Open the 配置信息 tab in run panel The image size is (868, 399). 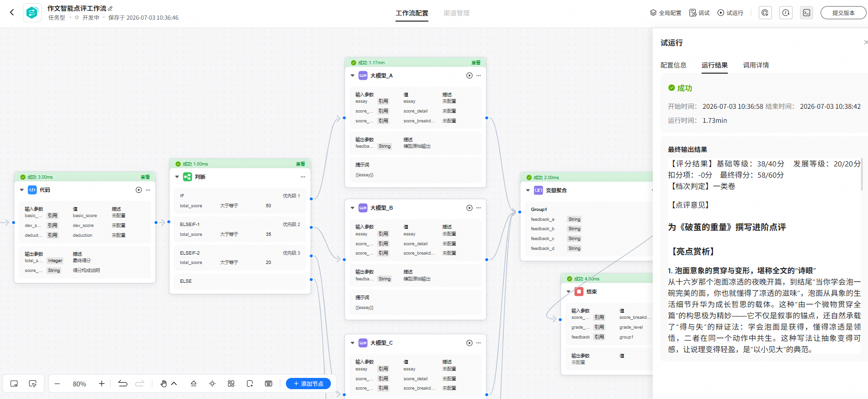tap(673, 65)
